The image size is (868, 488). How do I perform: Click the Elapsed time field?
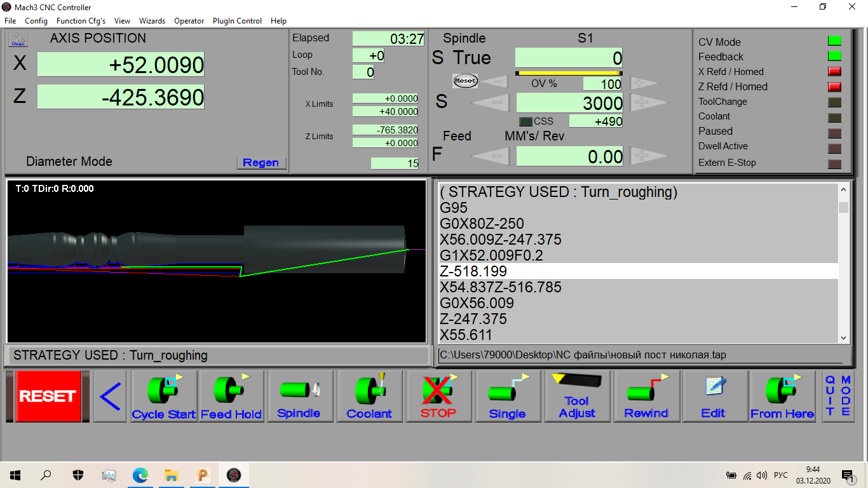point(389,39)
